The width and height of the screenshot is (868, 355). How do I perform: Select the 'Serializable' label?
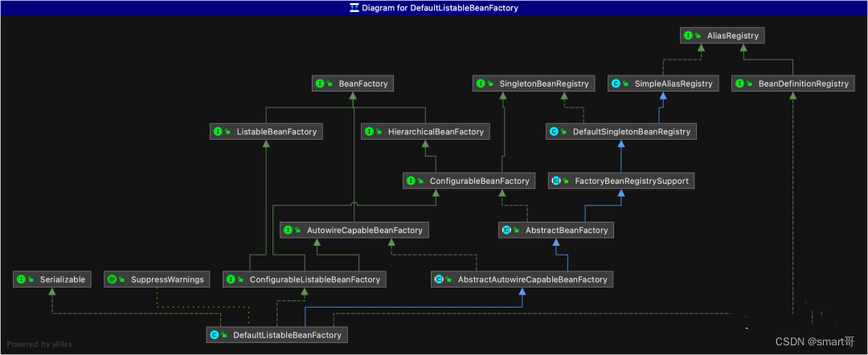pos(62,280)
